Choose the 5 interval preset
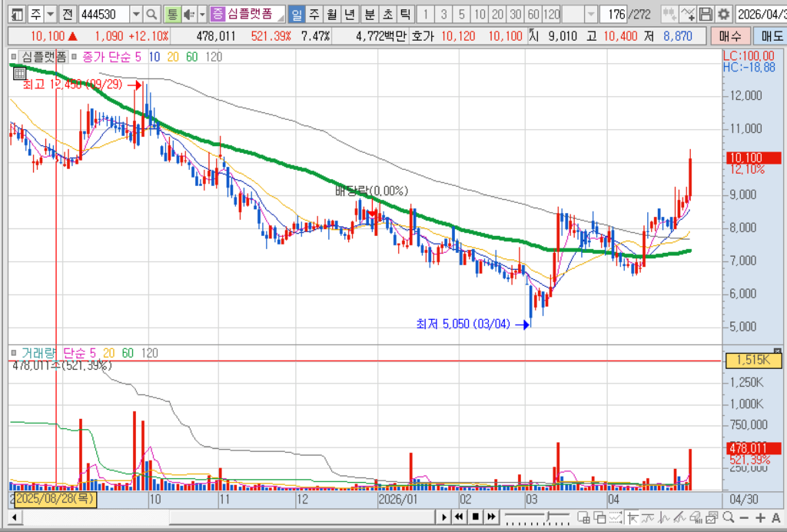The width and height of the screenshot is (787, 532). pos(462,14)
